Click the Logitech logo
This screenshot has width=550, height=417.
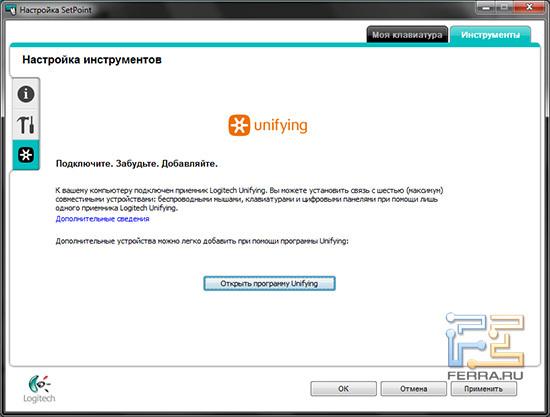[x=39, y=389]
